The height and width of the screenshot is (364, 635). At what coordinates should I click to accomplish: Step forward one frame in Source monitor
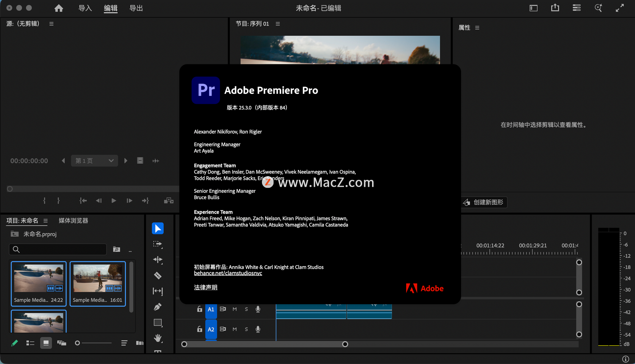[x=129, y=201]
